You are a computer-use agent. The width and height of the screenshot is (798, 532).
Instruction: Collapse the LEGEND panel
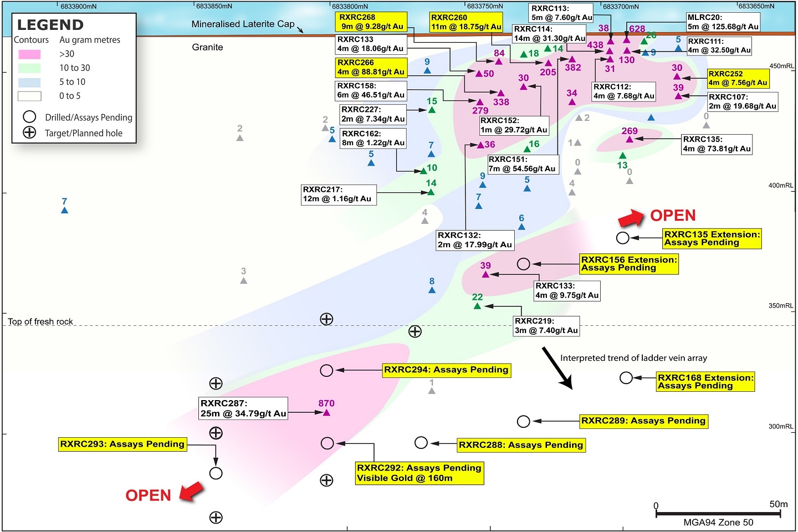(50, 25)
